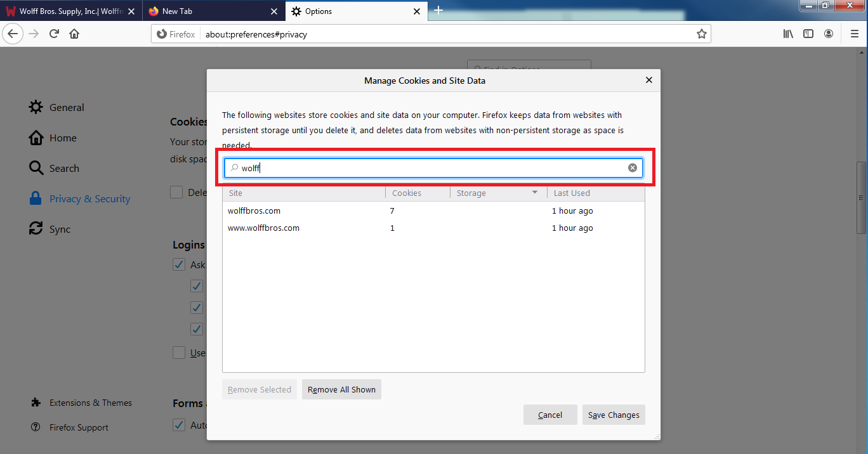Close the New Tab tab

pos(274,11)
